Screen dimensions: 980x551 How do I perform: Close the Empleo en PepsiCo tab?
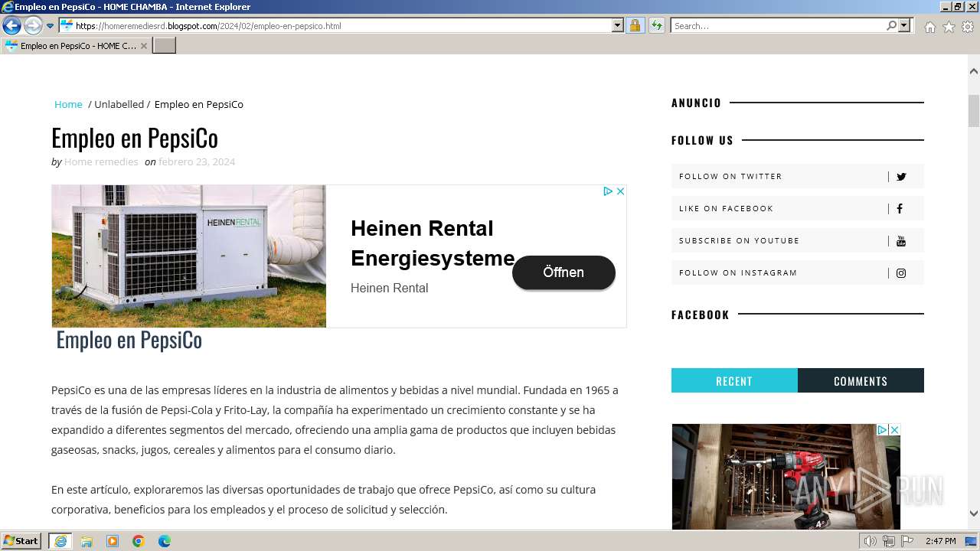144,46
